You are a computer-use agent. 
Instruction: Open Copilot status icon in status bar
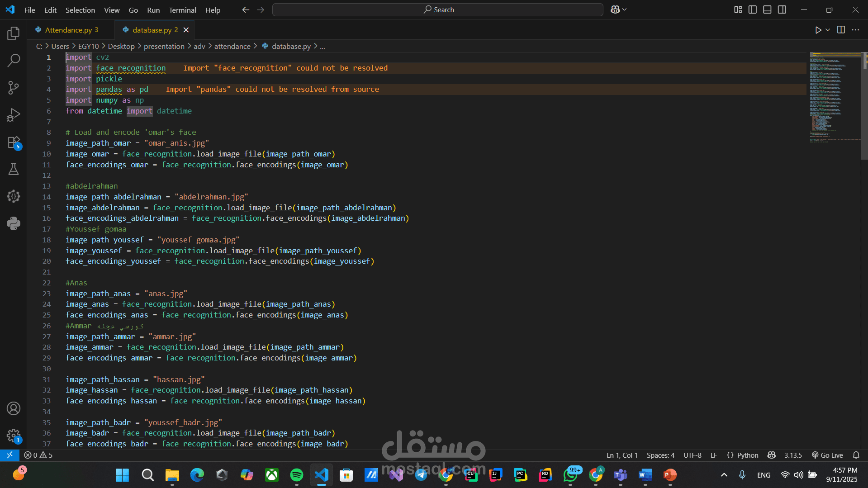coord(772,455)
